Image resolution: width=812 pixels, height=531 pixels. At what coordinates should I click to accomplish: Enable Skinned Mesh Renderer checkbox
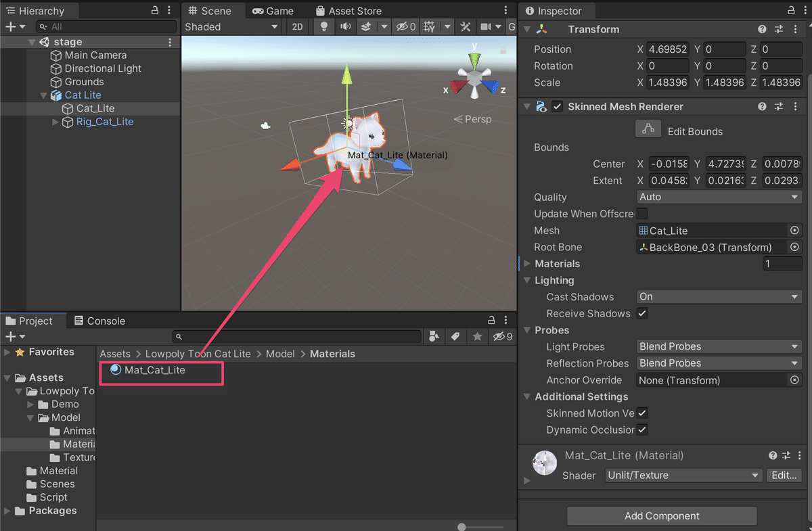tap(558, 107)
